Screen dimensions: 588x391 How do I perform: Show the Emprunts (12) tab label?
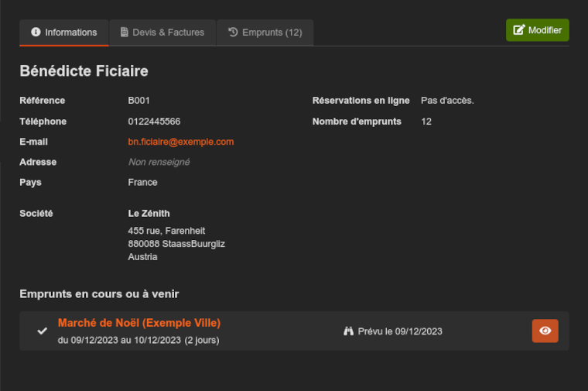pyautogui.click(x=272, y=33)
